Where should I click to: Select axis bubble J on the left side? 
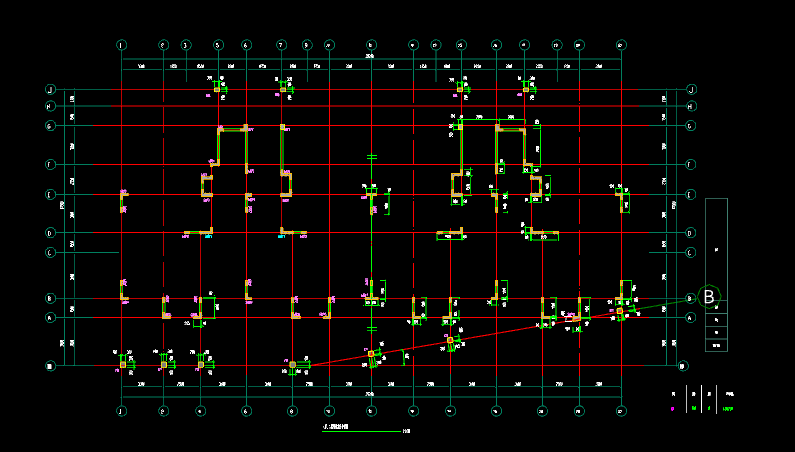tap(50, 90)
